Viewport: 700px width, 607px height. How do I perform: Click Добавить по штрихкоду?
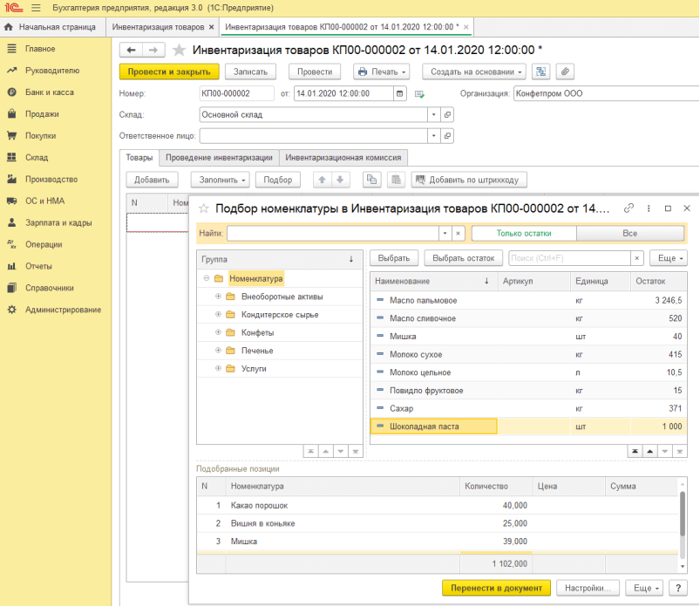point(469,180)
